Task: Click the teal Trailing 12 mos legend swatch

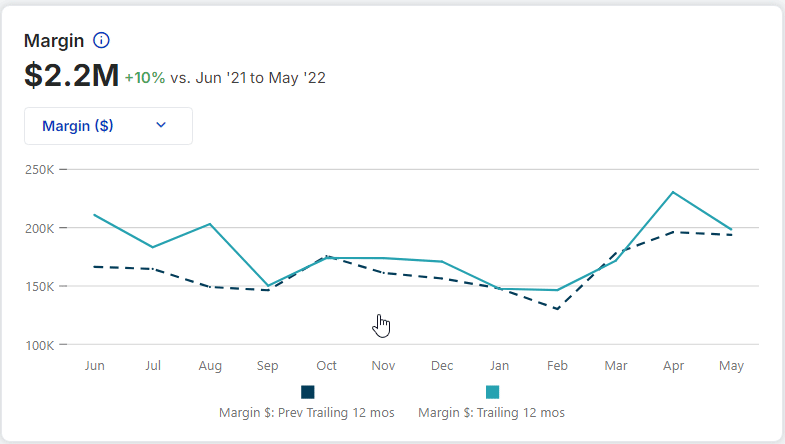Action: (x=492, y=392)
